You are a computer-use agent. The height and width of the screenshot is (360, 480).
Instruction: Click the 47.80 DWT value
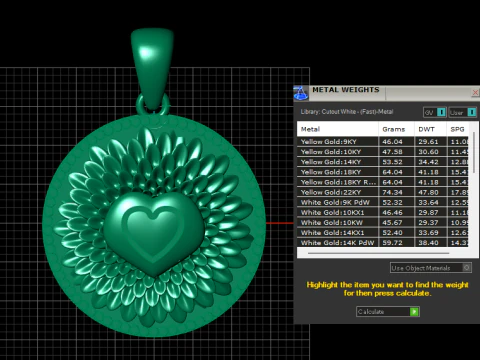(428, 192)
